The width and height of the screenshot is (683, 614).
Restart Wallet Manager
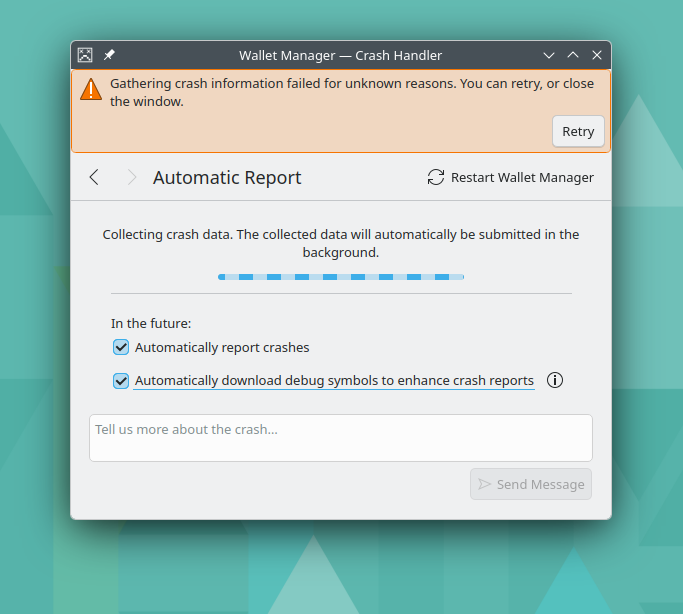pos(510,177)
